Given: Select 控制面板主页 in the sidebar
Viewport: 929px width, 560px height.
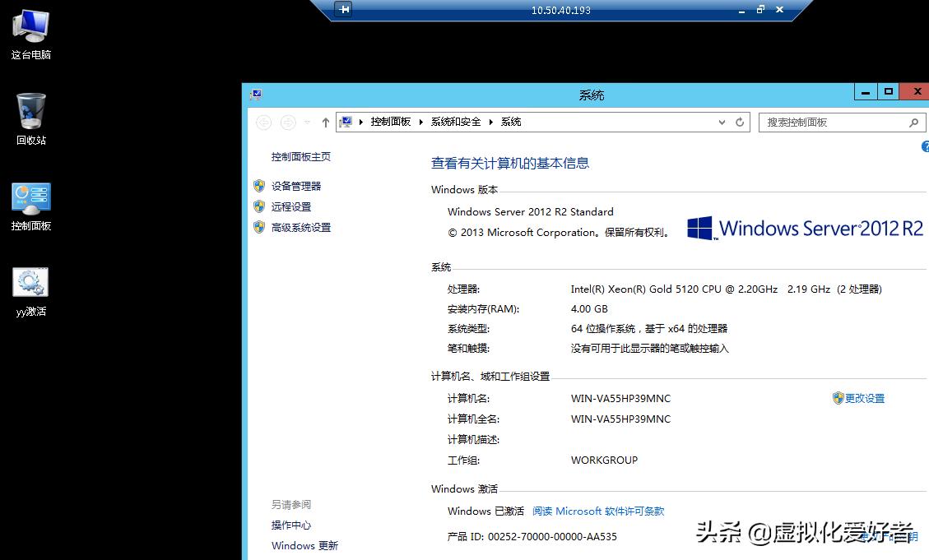Looking at the screenshot, I should 301,156.
